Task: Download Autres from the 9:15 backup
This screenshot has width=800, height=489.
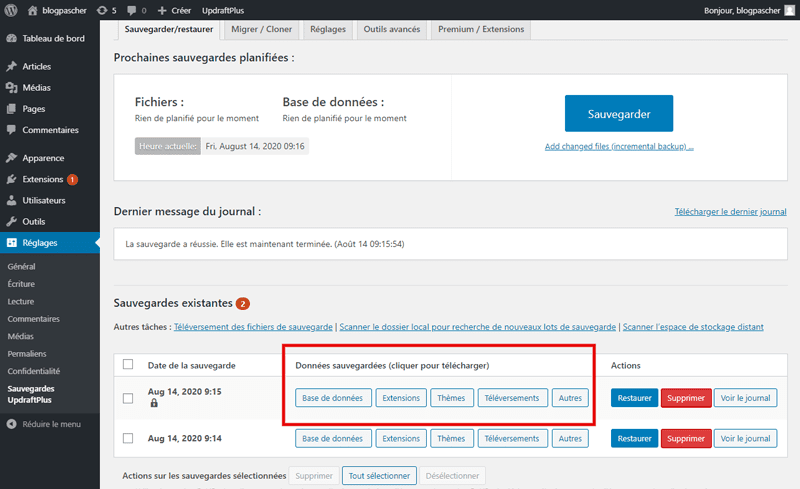Action: (570, 398)
